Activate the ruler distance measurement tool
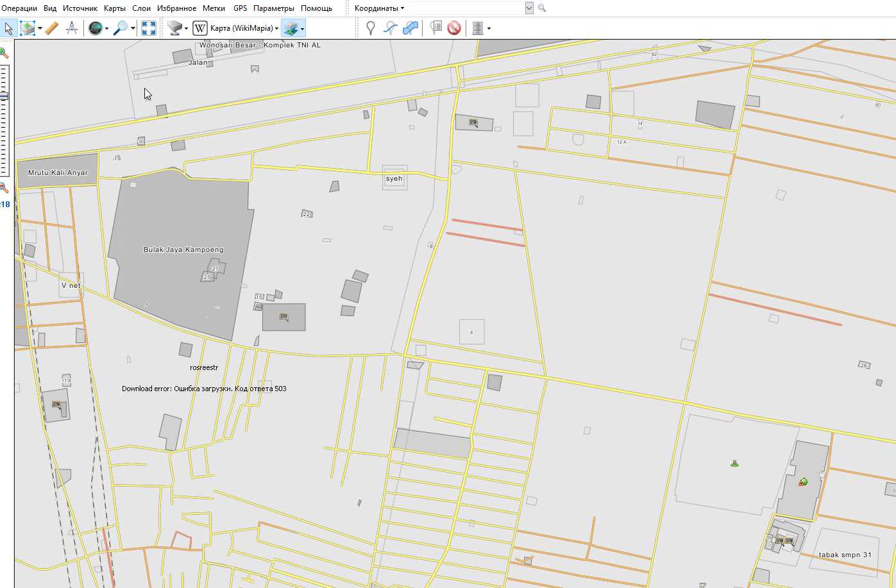 tap(53, 28)
